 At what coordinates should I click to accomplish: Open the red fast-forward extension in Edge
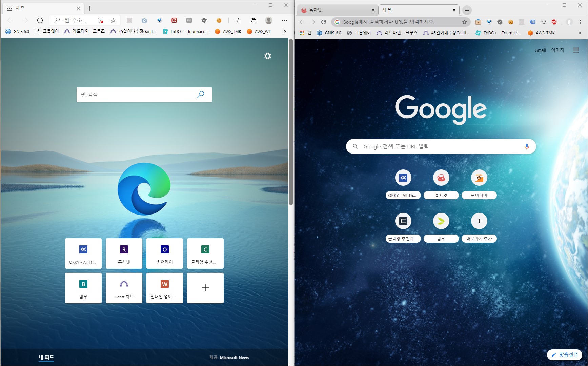click(x=174, y=20)
